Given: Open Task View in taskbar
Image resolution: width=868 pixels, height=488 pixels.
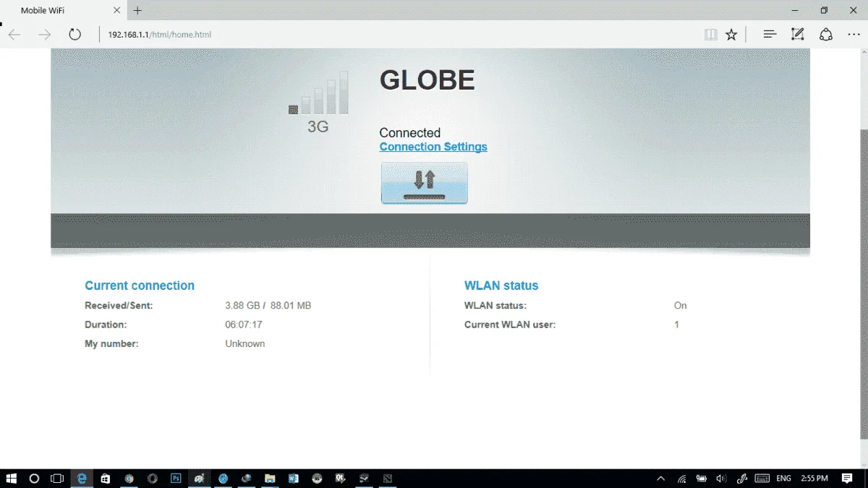Looking at the screenshot, I should click(x=57, y=479).
